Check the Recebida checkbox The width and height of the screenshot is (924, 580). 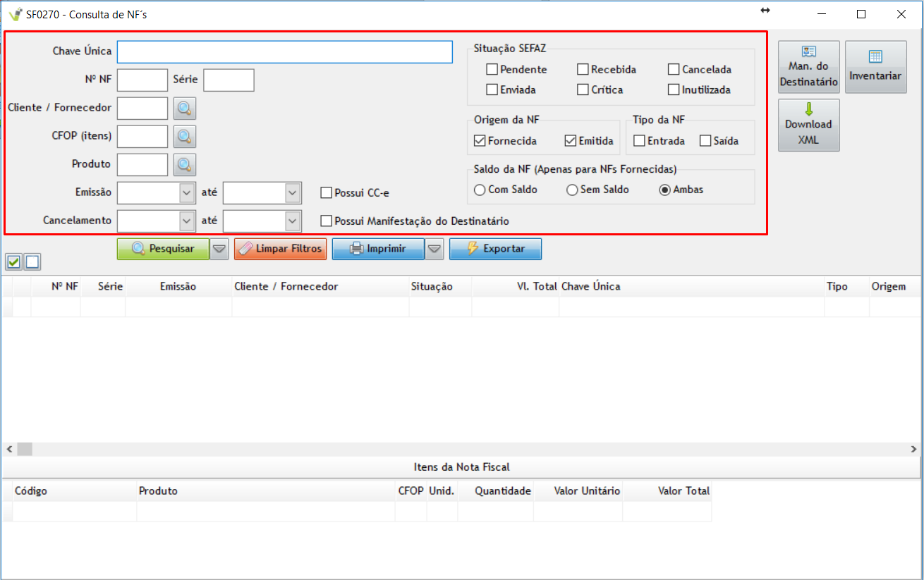[x=583, y=69]
